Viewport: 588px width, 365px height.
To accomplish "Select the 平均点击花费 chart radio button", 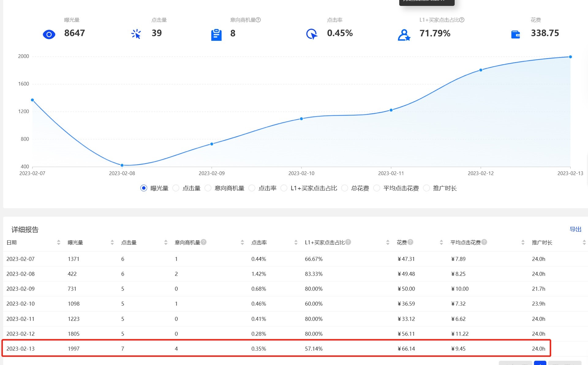I will click(x=377, y=188).
